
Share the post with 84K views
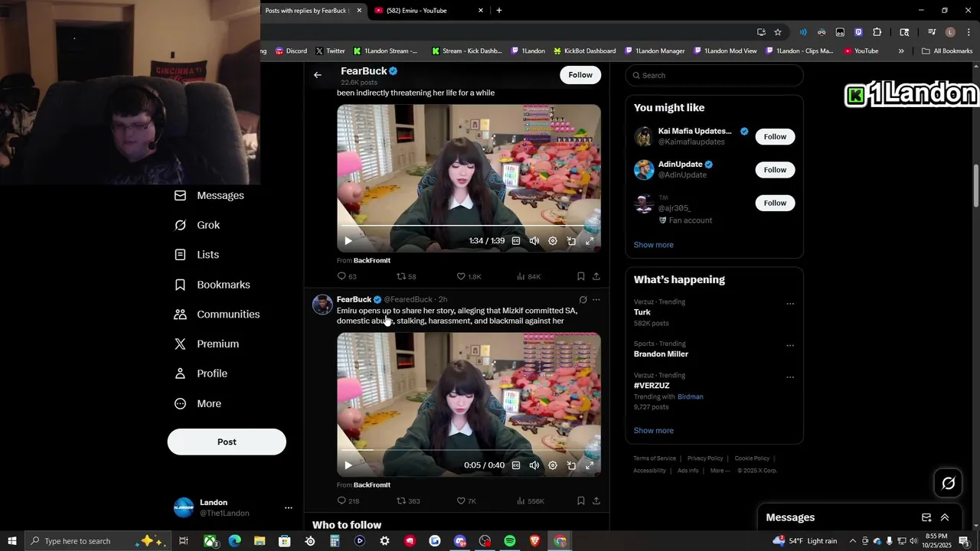tap(596, 276)
